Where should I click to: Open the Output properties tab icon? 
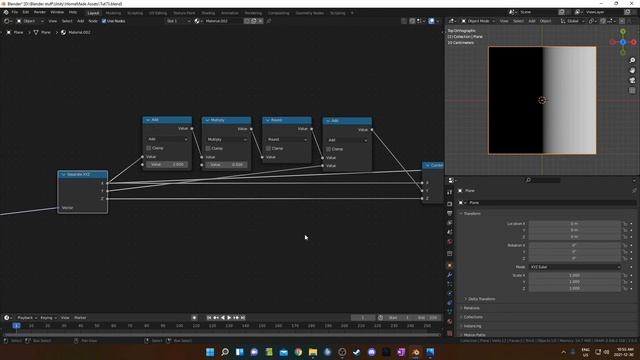pos(450,213)
